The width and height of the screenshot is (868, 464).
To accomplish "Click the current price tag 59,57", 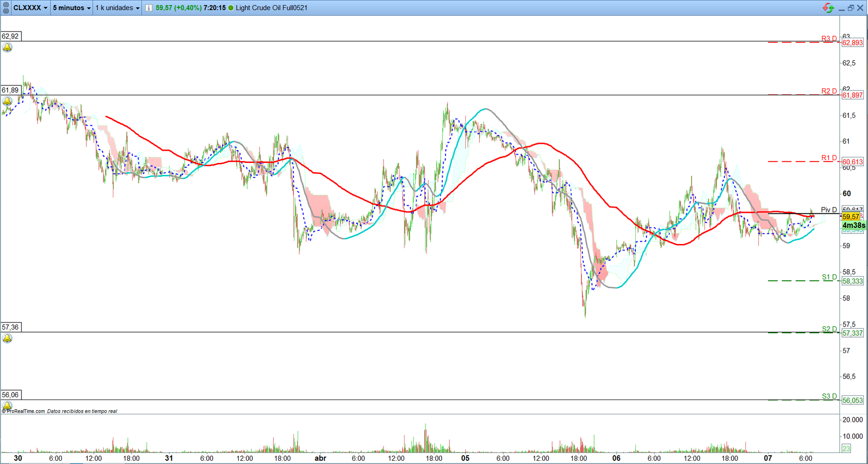I will (x=851, y=217).
